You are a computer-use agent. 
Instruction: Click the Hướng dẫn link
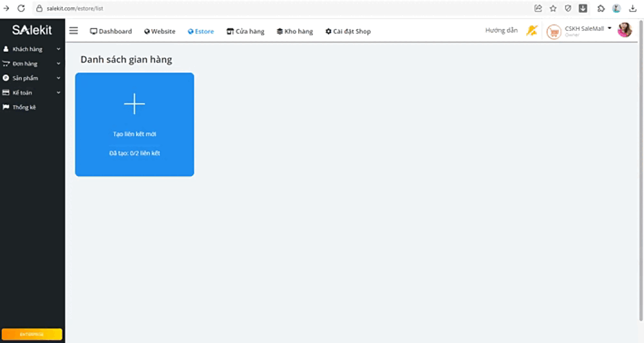pos(501,30)
